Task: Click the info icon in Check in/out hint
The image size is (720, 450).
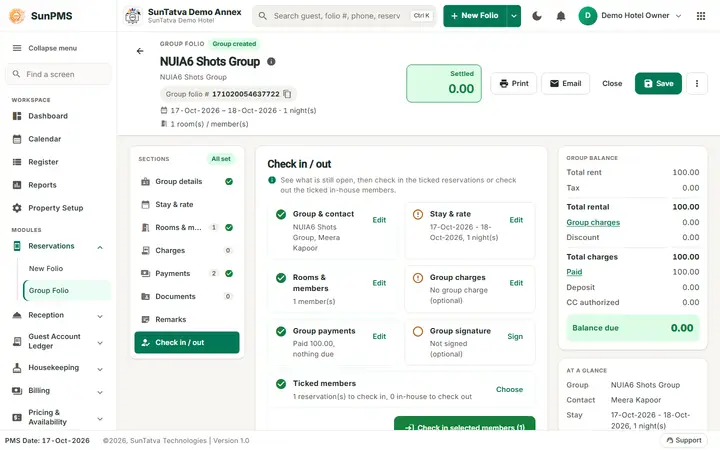Action: tap(272, 180)
